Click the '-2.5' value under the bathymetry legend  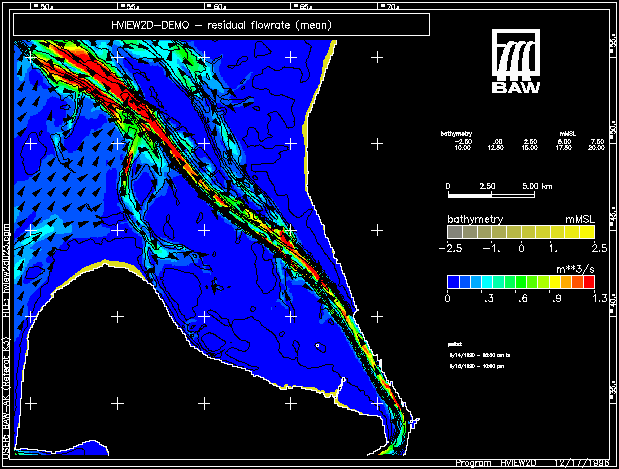(x=450, y=248)
